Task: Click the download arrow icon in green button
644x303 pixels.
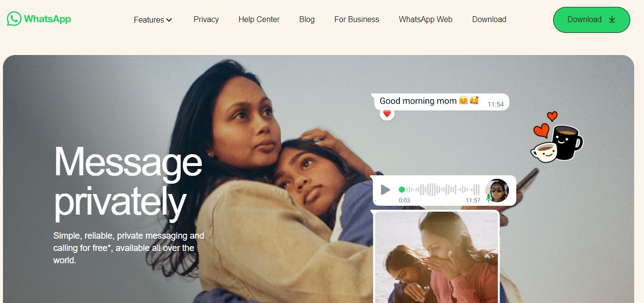Action: 612,20
